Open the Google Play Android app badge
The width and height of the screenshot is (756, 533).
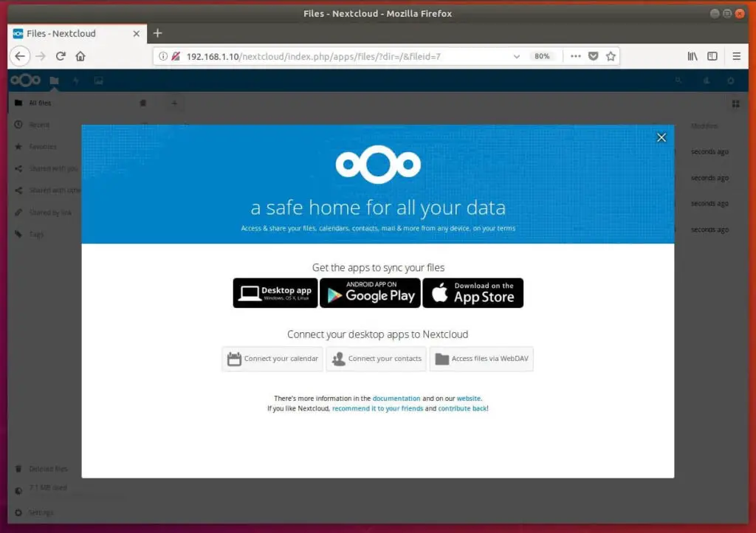371,293
